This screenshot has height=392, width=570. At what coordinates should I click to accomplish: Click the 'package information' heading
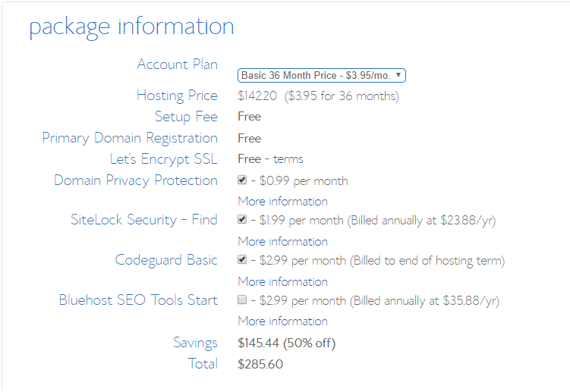click(131, 27)
